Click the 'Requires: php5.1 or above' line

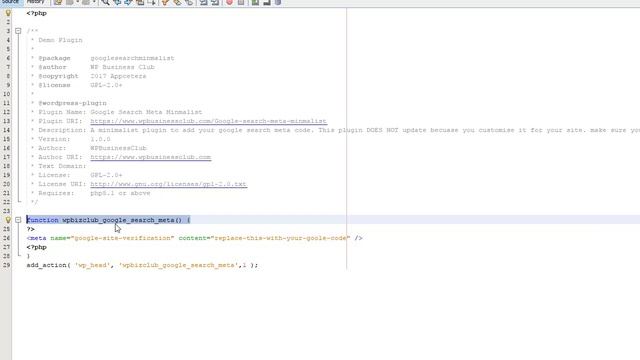94,193
